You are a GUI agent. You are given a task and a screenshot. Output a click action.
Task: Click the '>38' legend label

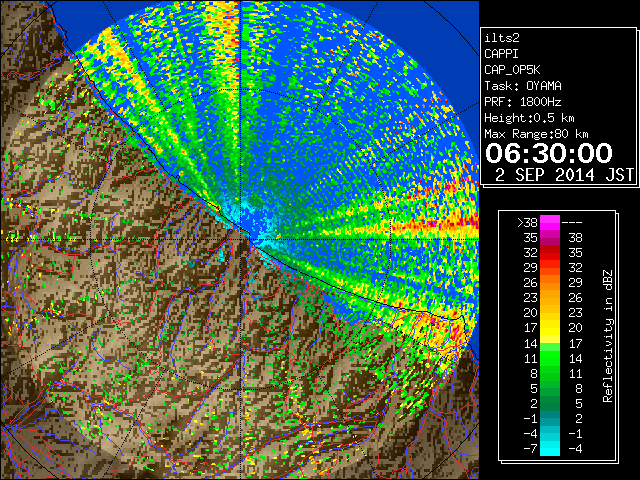pos(527,223)
